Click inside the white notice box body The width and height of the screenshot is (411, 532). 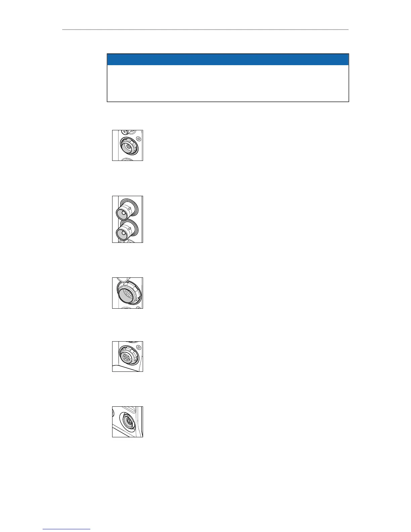228,83
